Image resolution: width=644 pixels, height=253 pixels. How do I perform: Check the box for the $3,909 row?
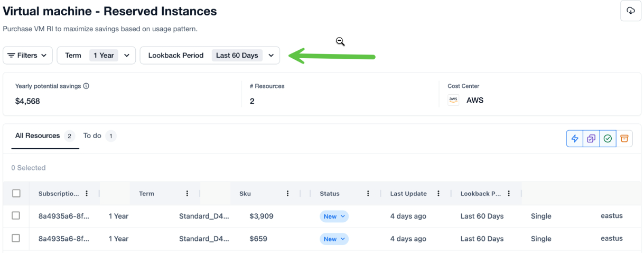click(x=16, y=216)
